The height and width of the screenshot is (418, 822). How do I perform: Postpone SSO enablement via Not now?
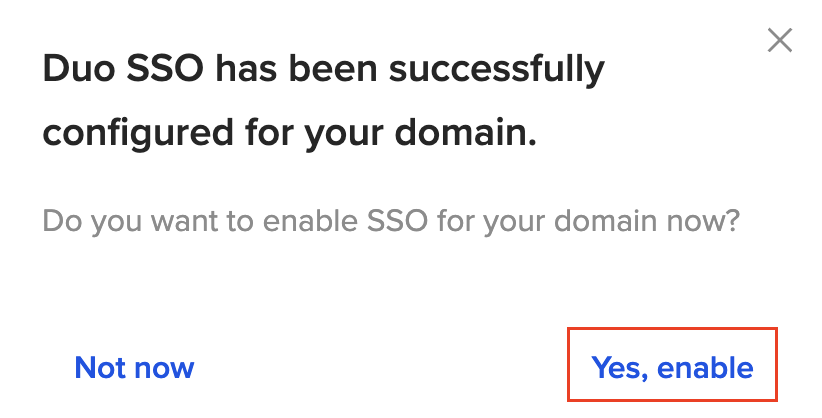(134, 367)
